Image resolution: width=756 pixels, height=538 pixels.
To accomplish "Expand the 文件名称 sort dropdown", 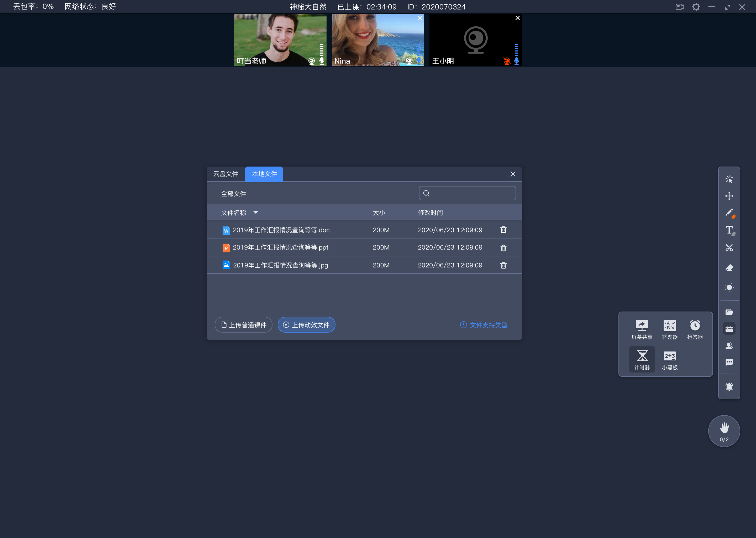I will (x=256, y=213).
